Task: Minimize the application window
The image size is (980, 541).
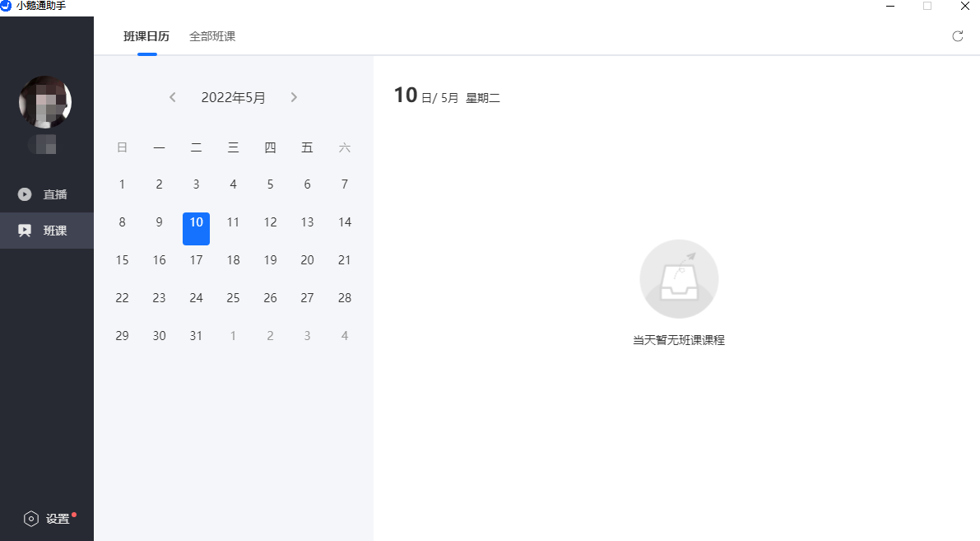Action: pos(890,6)
